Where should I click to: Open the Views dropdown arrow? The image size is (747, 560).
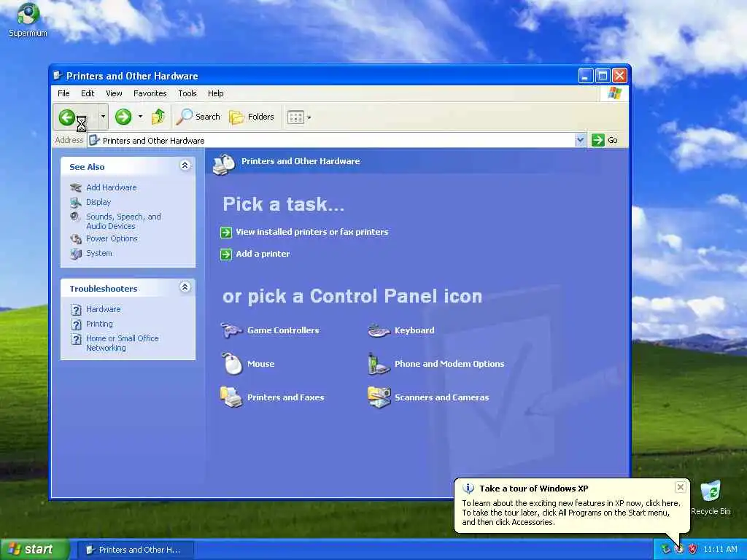(x=309, y=117)
